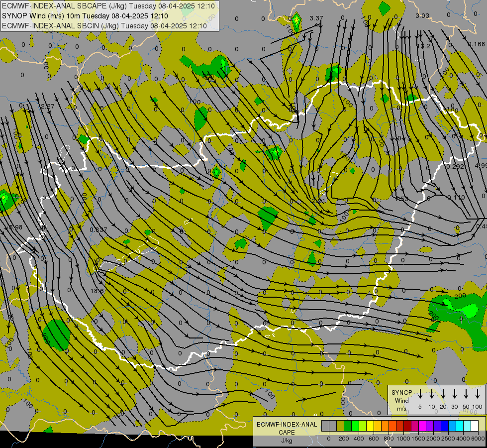Click the 0.168 value on the map
The height and width of the screenshot is (448, 487).
coord(476,44)
